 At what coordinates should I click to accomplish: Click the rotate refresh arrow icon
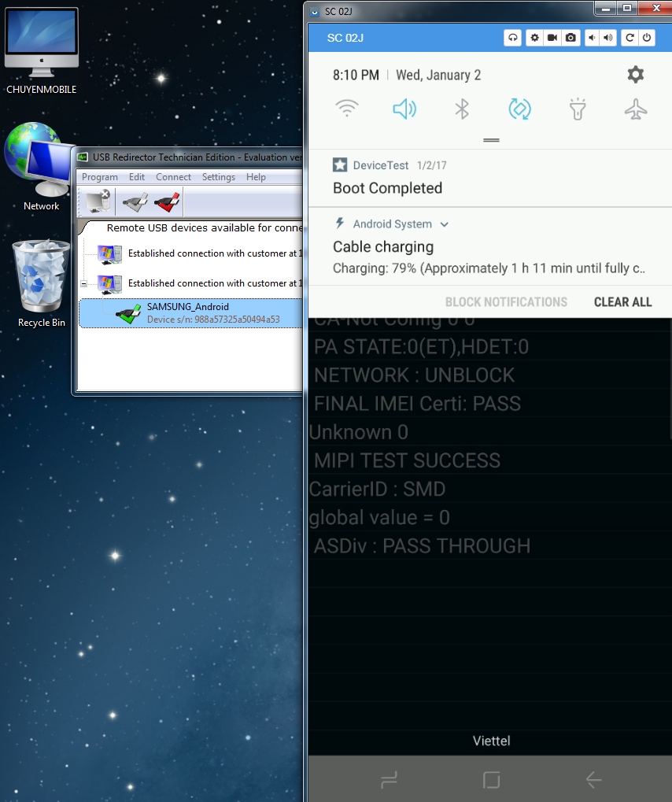[630, 38]
